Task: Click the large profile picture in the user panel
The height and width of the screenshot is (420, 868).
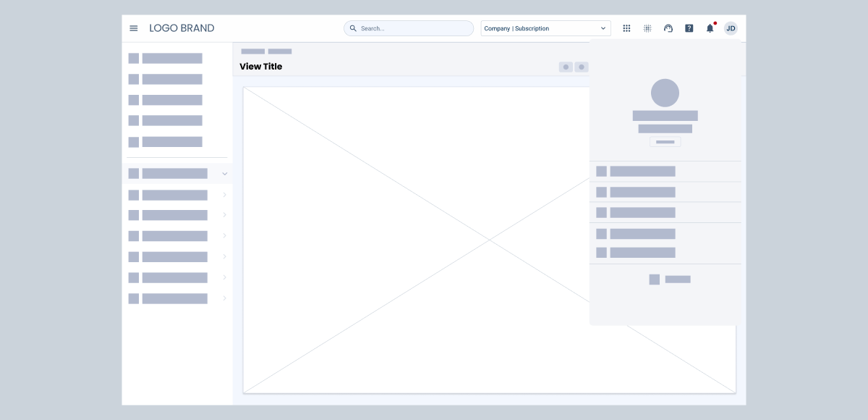Action: click(665, 93)
